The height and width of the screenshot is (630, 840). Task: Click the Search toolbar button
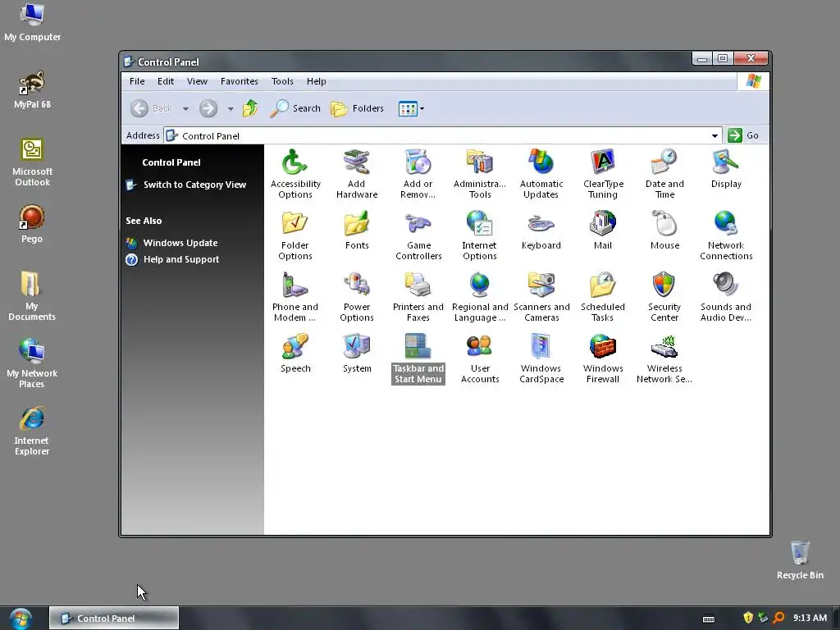pyautogui.click(x=295, y=109)
